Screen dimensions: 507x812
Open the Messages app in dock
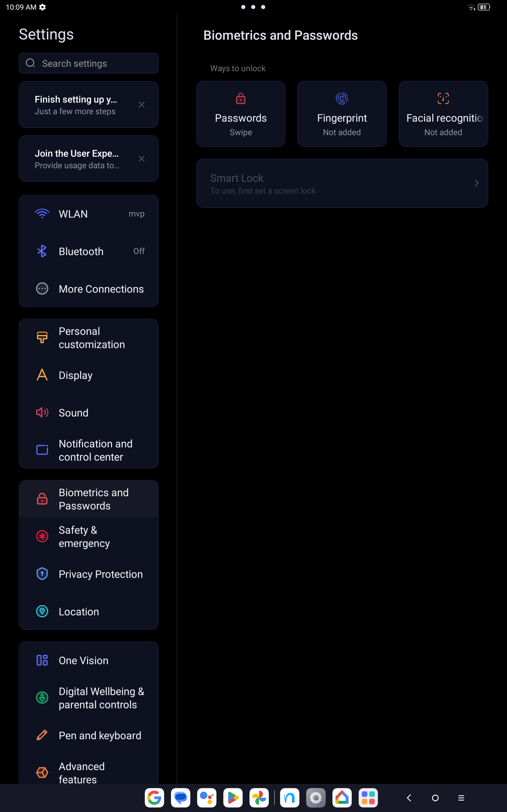tap(180, 798)
